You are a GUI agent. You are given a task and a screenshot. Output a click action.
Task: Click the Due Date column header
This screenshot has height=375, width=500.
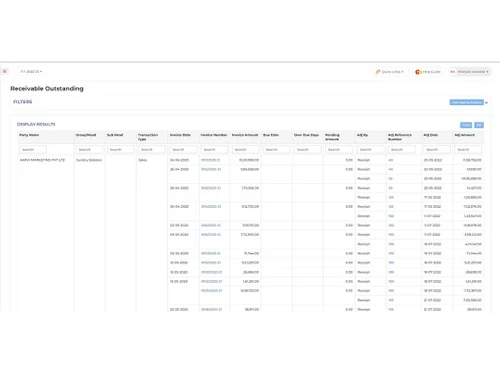(x=271, y=135)
